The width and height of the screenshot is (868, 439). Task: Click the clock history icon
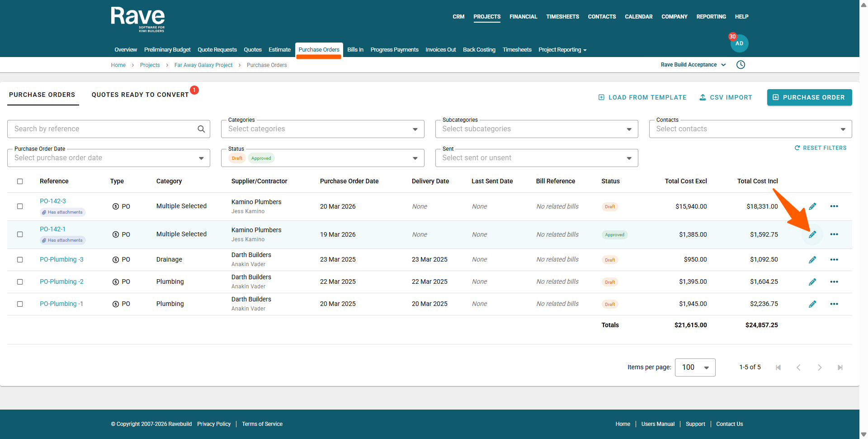[741, 65]
